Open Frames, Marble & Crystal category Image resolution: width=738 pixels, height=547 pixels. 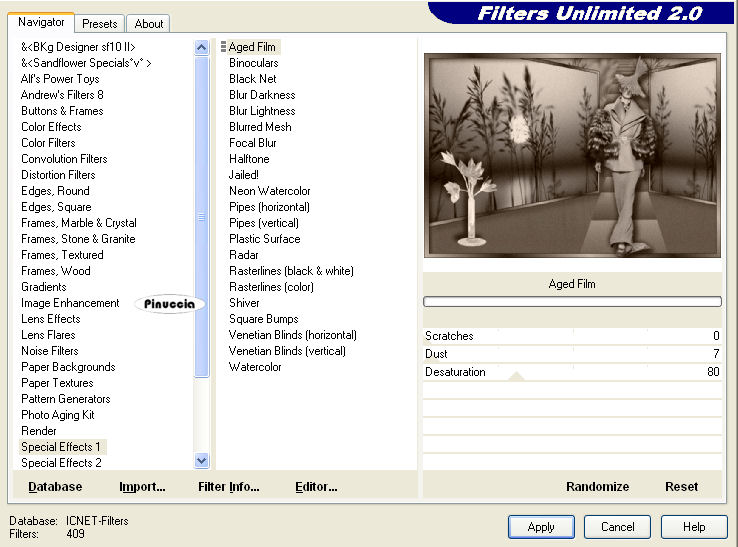click(79, 223)
